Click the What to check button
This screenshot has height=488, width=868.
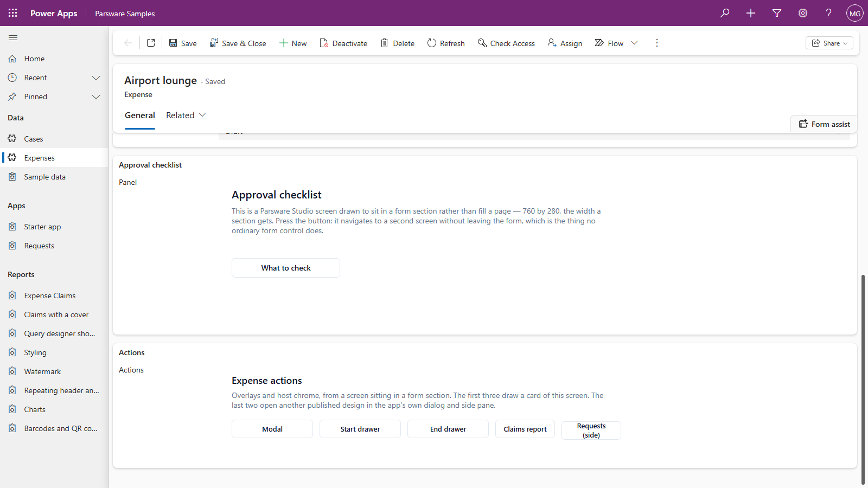pyautogui.click(x=286, y=268)
